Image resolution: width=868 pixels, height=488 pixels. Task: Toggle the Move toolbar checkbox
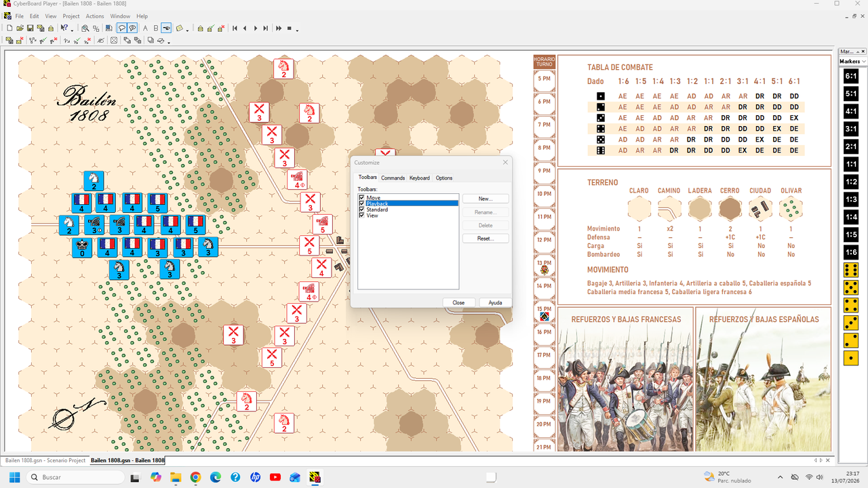click(361, 198)
